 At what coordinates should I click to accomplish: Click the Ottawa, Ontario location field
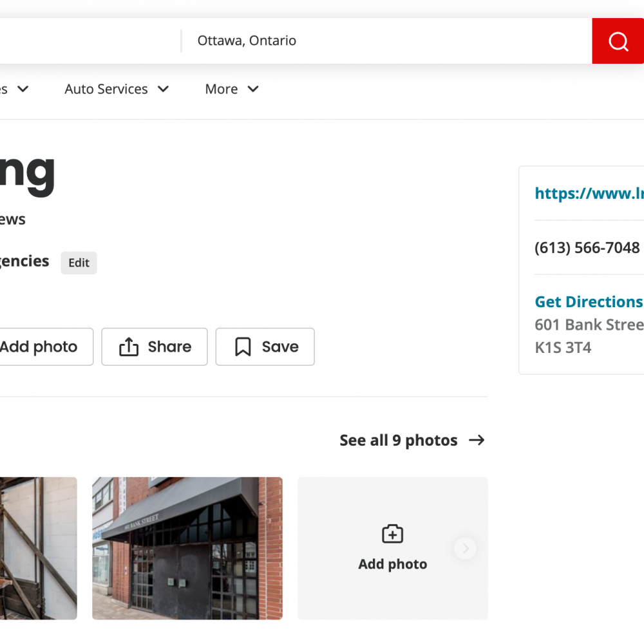pos(386,41)
